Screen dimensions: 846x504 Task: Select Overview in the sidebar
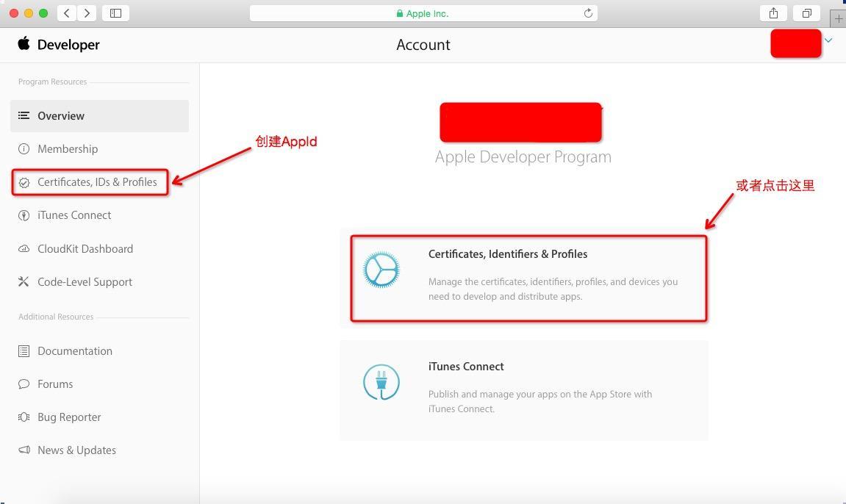[99, 115]
